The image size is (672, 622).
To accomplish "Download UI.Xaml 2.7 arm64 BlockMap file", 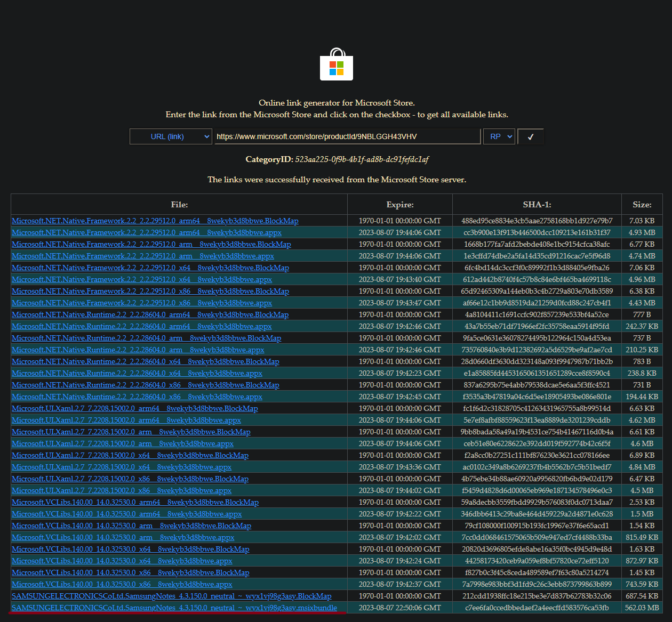I will [x=135, y=408].
